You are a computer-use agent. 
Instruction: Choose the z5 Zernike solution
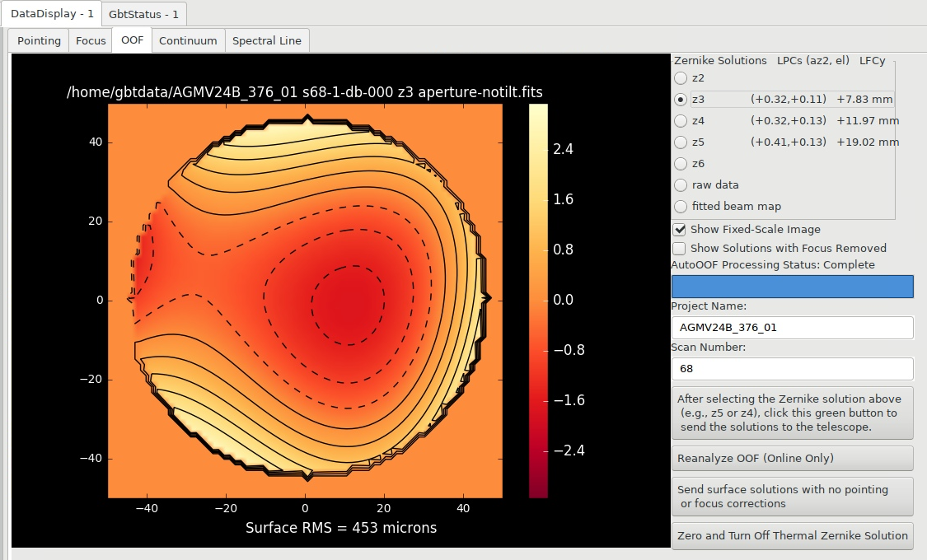click(681, 142)
